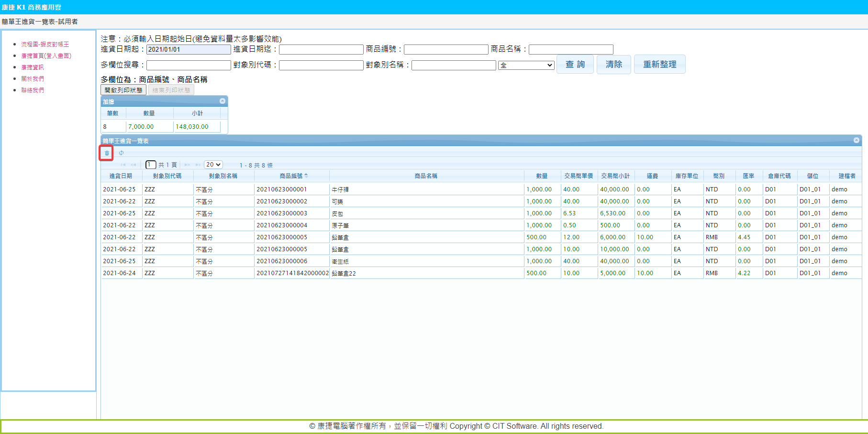868x434 pixels.
Task: Click the trash delete icon in grid toolbar
Action: (x=107, y=153)
